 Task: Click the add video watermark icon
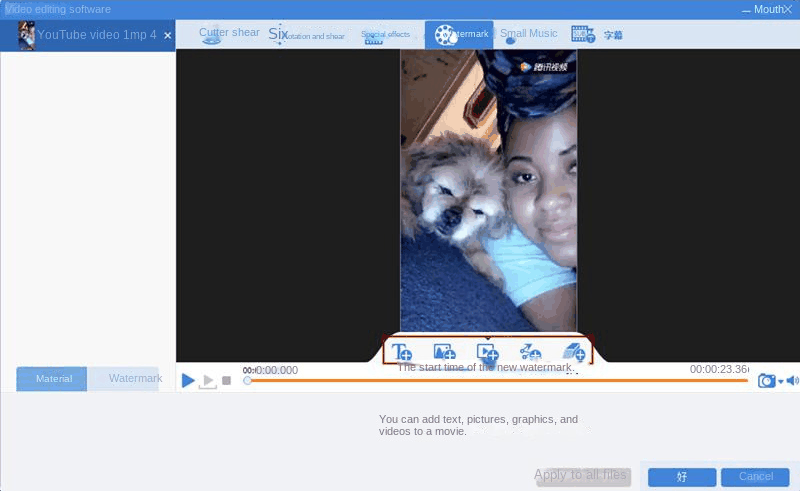tap(487, 351)
